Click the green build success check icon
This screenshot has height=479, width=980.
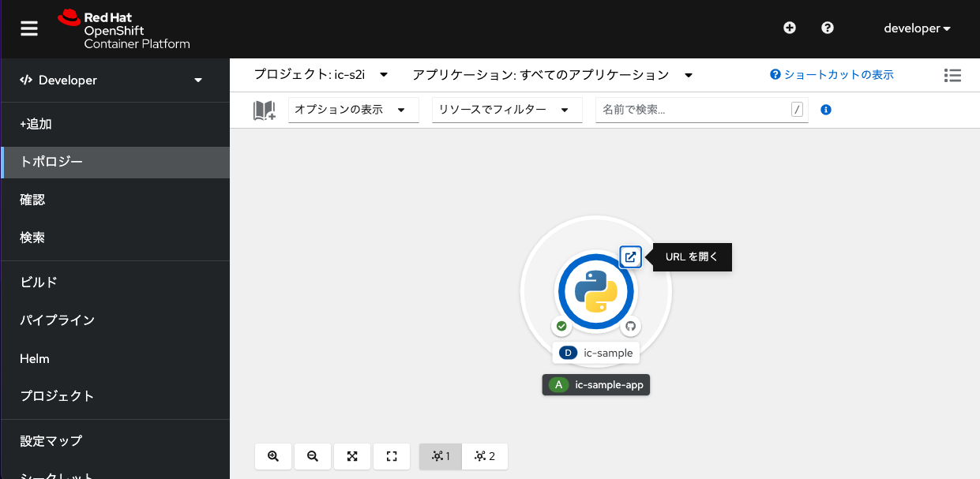561,326
